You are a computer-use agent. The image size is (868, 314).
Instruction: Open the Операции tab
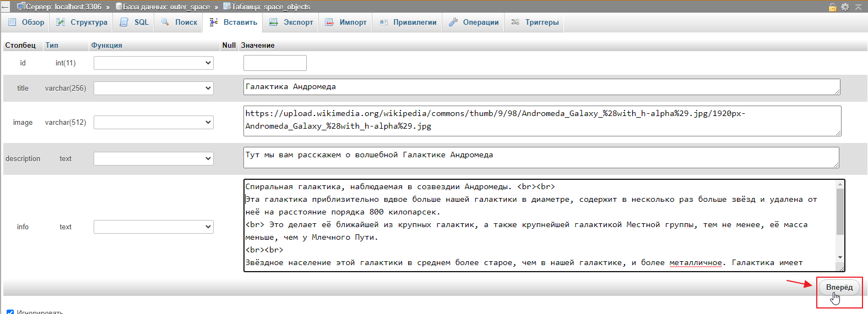(x=474, y=23)
